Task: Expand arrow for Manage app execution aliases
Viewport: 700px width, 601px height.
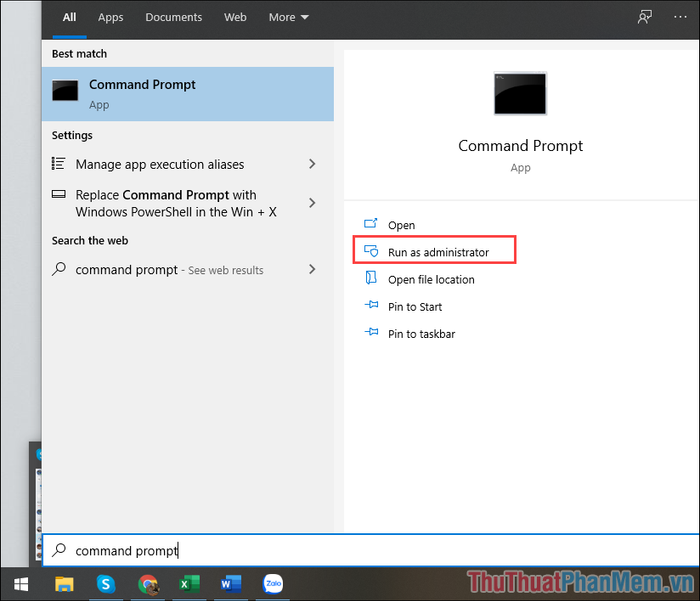Action: click(x=312, y=164)
